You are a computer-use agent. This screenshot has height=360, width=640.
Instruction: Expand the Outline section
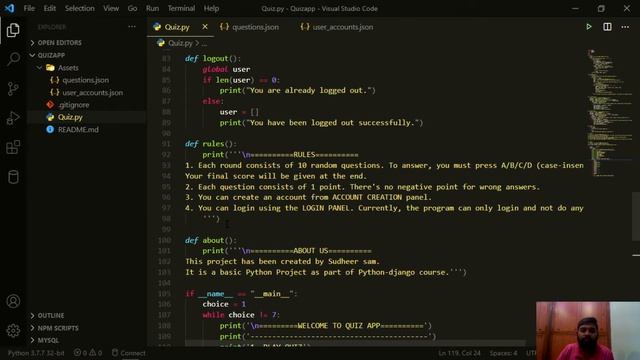tap(51, 316)
